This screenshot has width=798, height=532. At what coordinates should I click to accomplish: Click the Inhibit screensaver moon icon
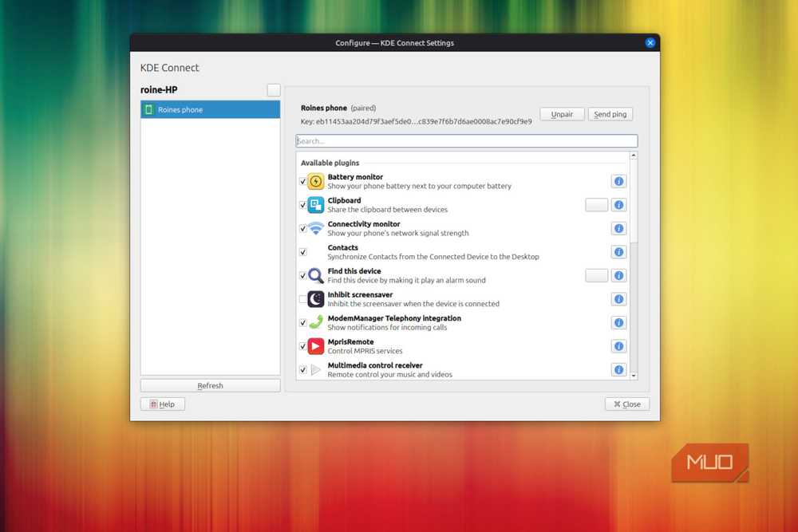(x=315, y=299)
